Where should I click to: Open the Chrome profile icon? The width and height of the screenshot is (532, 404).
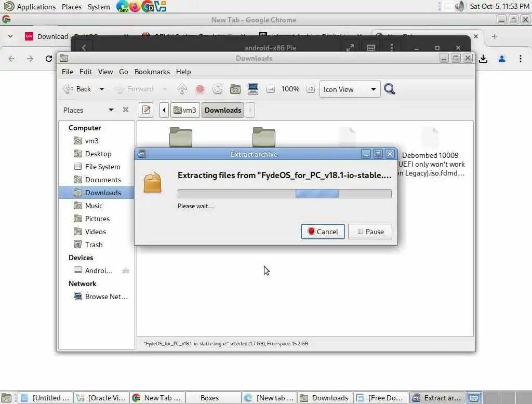[502, 59]
